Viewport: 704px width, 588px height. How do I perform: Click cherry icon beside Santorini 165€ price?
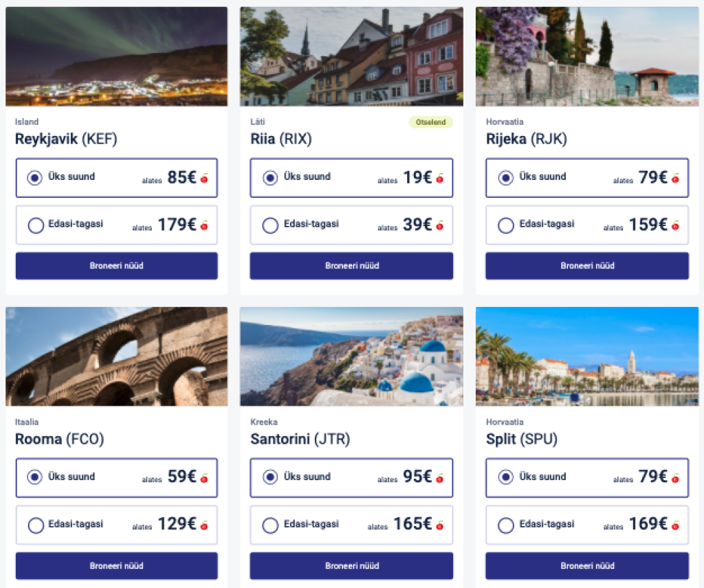point(440,525)
